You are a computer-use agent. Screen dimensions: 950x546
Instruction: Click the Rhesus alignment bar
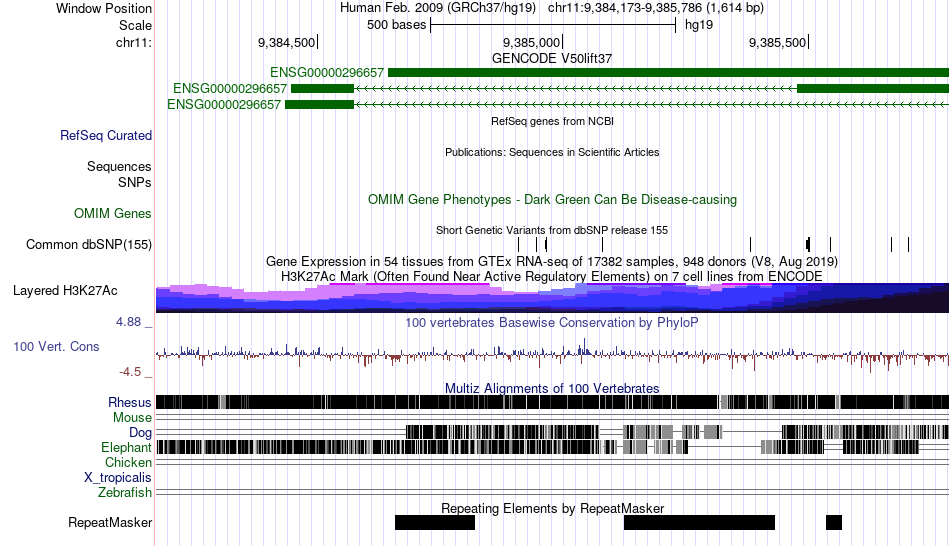(552, 402)
